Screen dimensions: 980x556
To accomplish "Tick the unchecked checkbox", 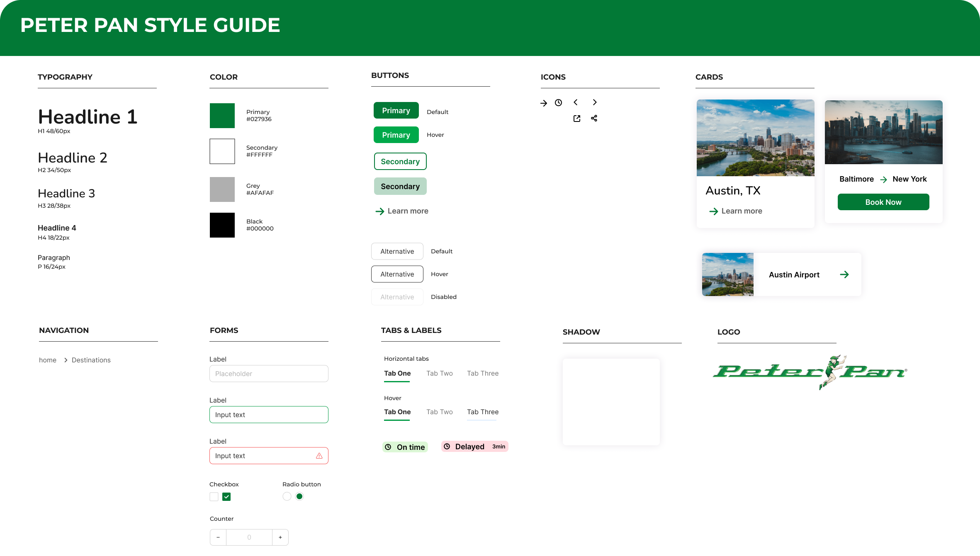I will pyautogui.click(x=214, y=497).
